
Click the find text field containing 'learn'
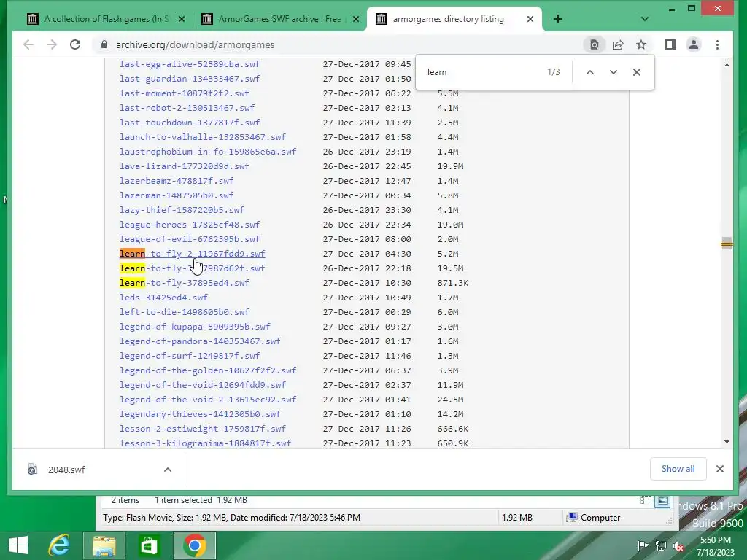[x=481, y=72]
